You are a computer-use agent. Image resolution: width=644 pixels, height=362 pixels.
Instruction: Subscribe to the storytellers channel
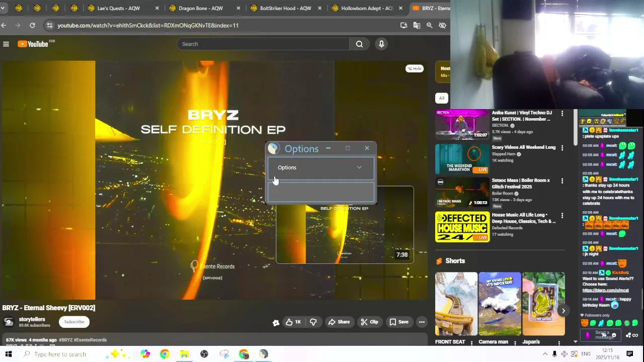(x=74, y=322)
